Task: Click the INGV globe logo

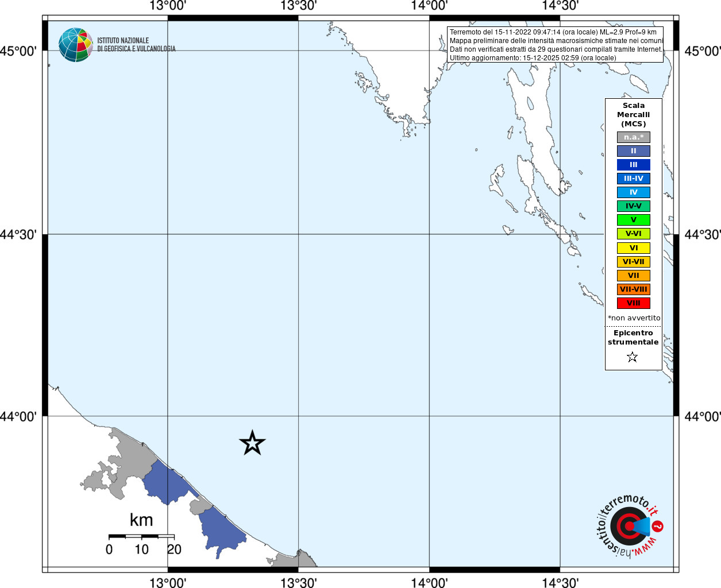Action: point(76,45)
